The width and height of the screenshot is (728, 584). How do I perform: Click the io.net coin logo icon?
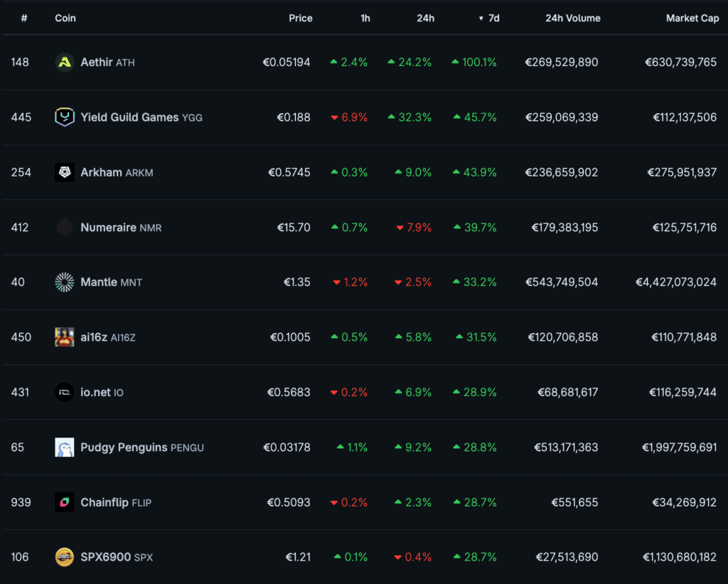[x=65, y=392]
